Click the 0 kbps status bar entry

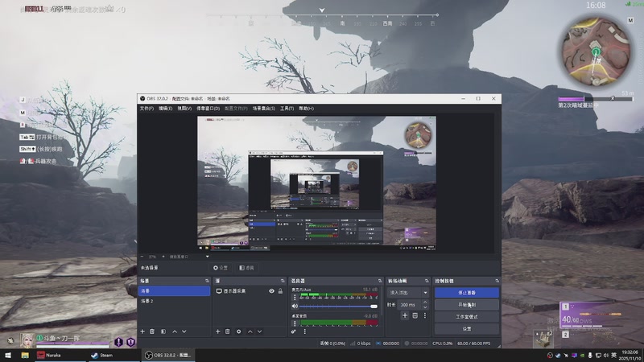[x=360, y=343]
